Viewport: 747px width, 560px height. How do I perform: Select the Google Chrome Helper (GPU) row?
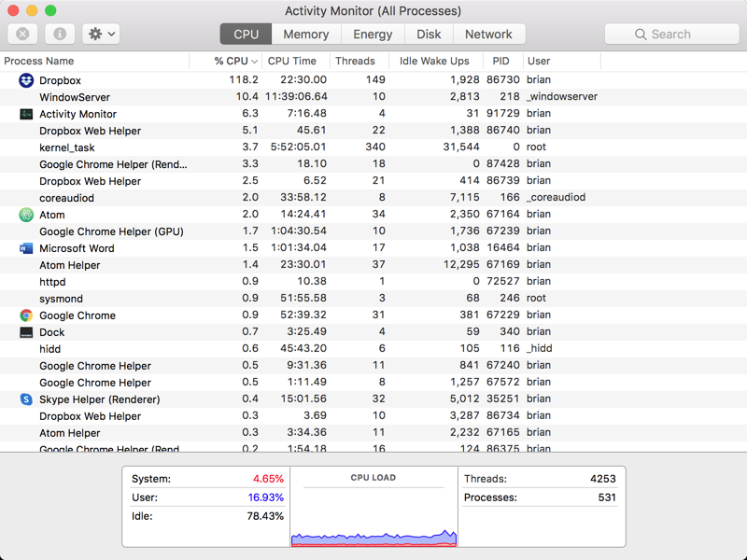[x=373, y=231]
